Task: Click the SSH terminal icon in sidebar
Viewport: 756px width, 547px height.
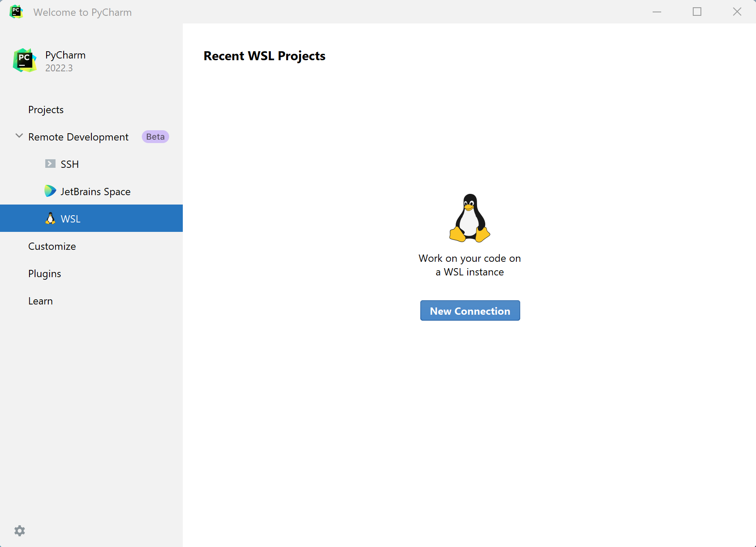Action: coord(50,164)
